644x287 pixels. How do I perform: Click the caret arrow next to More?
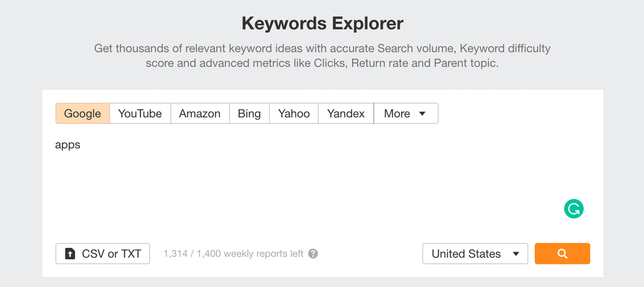point(422,114)
